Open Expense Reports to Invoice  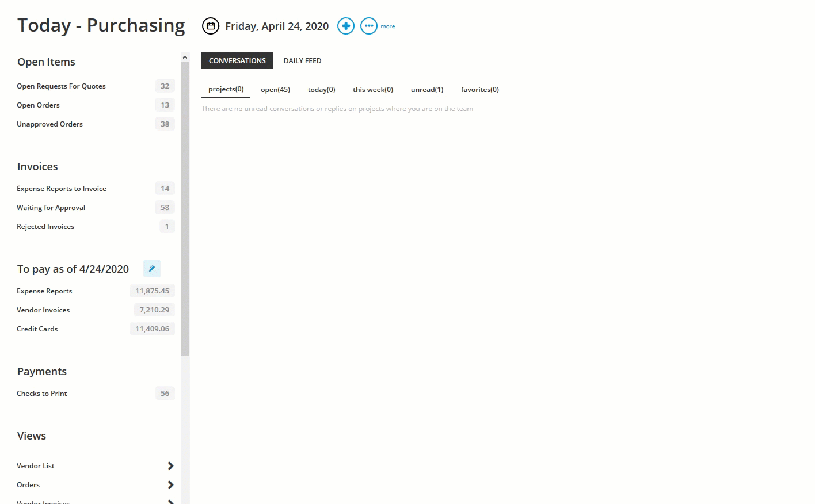(62, 189)
